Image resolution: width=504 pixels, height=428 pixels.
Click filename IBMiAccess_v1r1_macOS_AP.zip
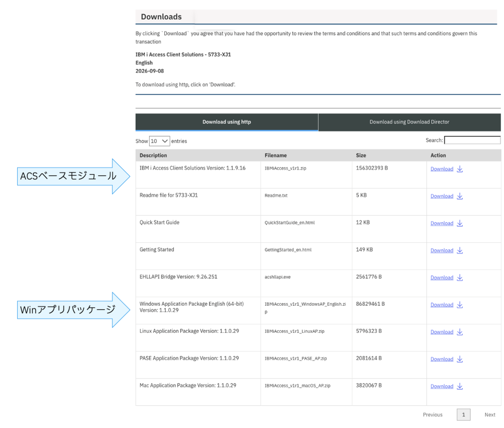pyautogui.click(x=297, y=386)
